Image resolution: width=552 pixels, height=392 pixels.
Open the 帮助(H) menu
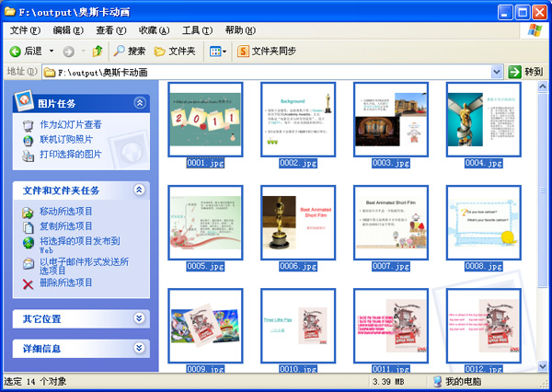tap(240, 30)
